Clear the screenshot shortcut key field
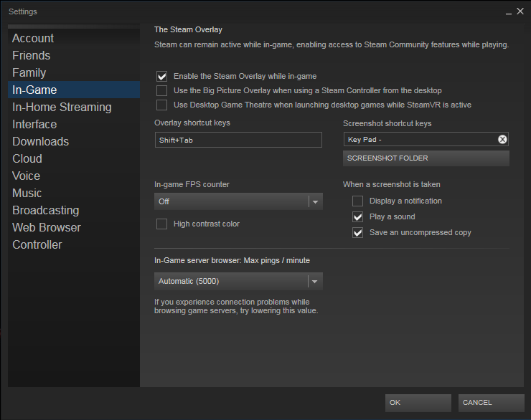Screen dimensions: 531x420 pos(502,140)
